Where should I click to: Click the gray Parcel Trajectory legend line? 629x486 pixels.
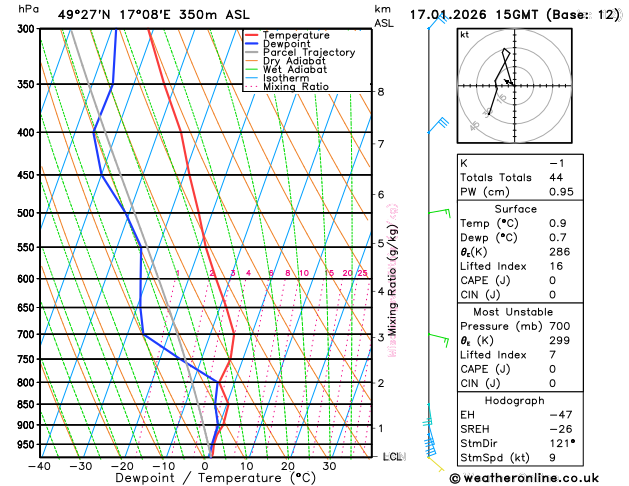pos(252,53)
